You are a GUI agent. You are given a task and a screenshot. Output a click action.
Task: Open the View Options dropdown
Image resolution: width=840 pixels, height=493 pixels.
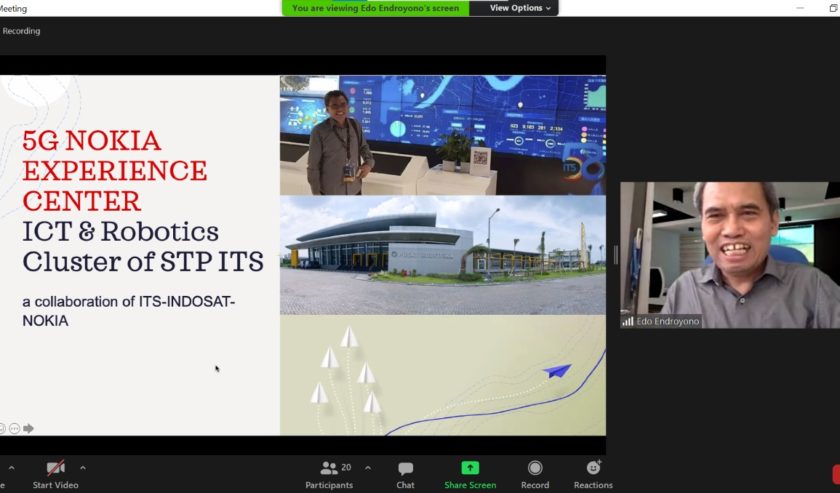click(520, 8)
